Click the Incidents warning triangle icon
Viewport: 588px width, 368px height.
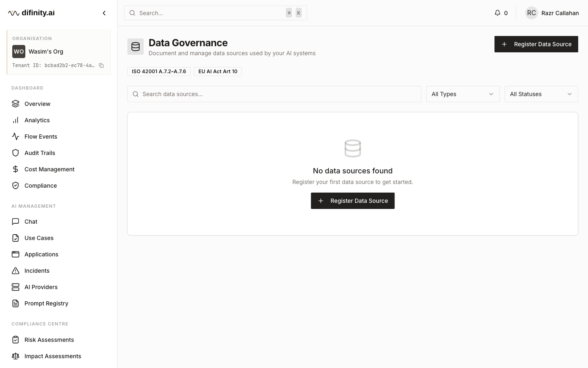pos(16,271)
